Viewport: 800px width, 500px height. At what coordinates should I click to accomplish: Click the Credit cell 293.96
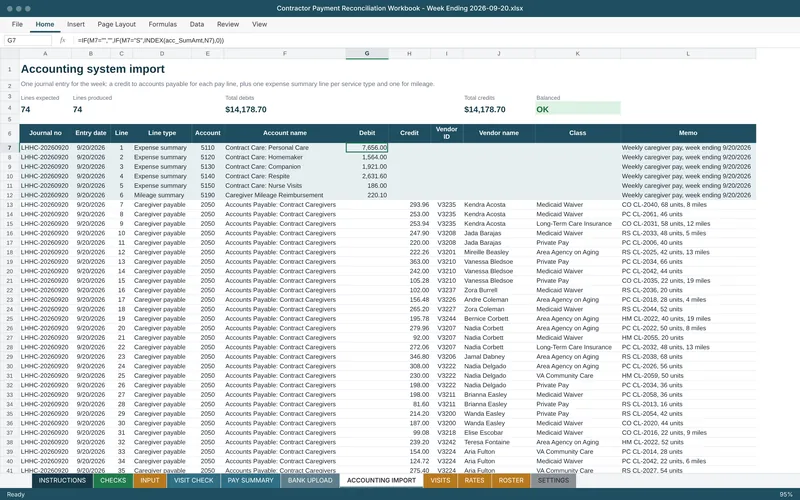[x=409, y=205]
